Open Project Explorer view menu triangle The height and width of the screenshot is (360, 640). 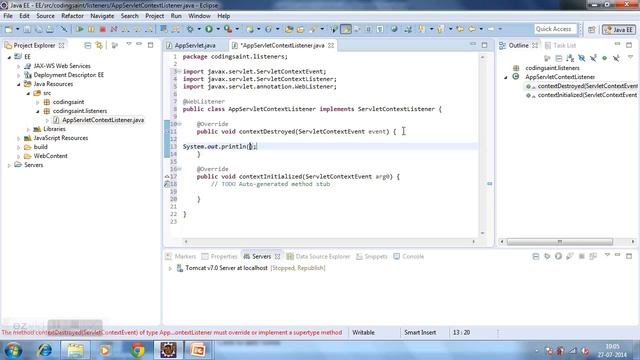tap(129, 44)
